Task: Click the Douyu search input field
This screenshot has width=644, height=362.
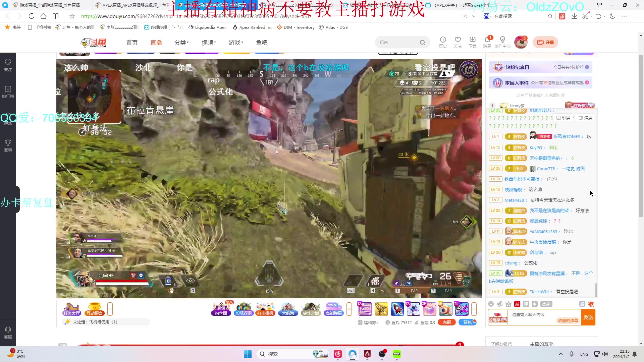Action: (398, 43)
